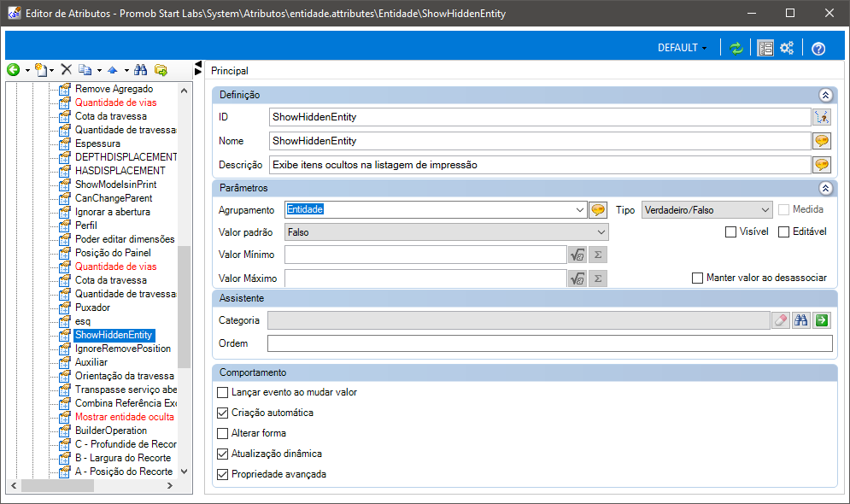The height and width of the screenshot is (504, 850).
Task: Click the formula icon beside Valor Máximo
Action: [x=577, y=278]
